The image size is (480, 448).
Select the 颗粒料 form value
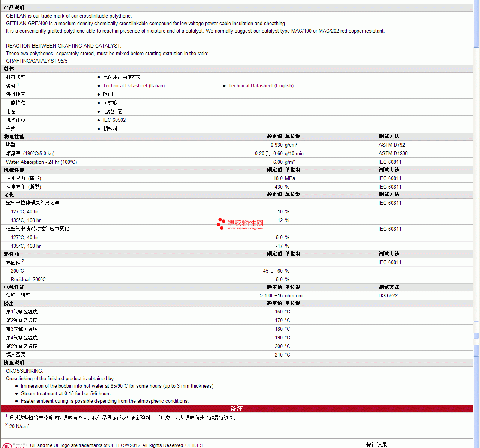pos(110,129)
